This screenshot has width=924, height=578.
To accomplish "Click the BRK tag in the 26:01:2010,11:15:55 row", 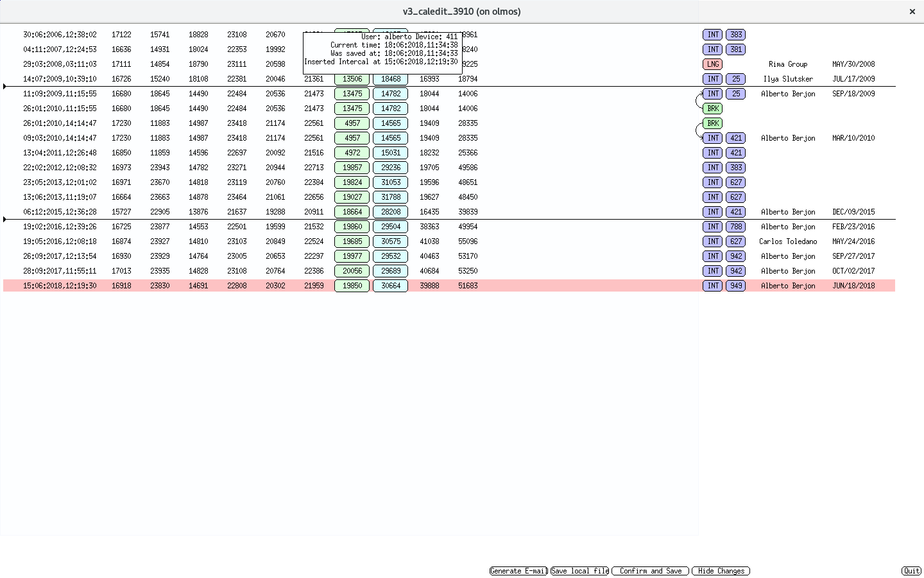I will 712,109.
